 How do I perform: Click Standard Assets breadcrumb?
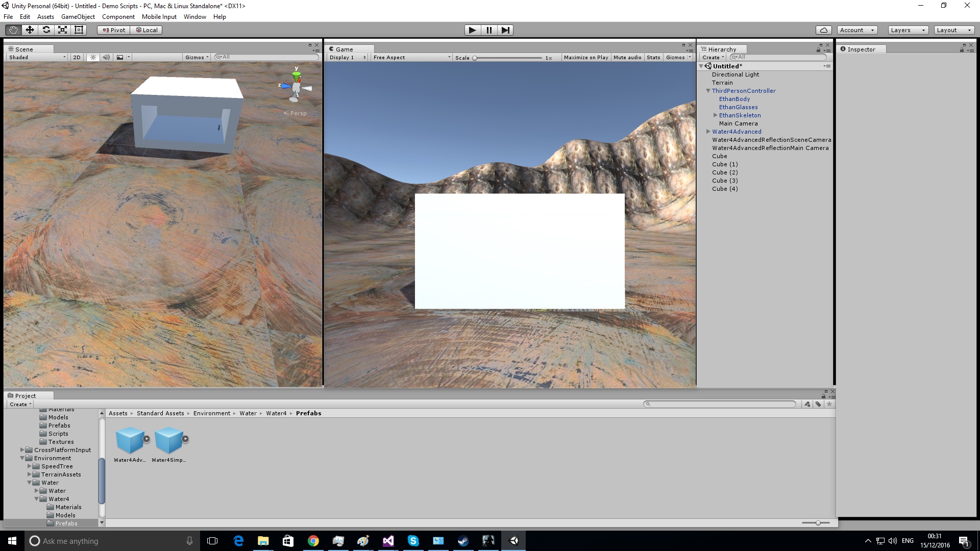point(160,413)
